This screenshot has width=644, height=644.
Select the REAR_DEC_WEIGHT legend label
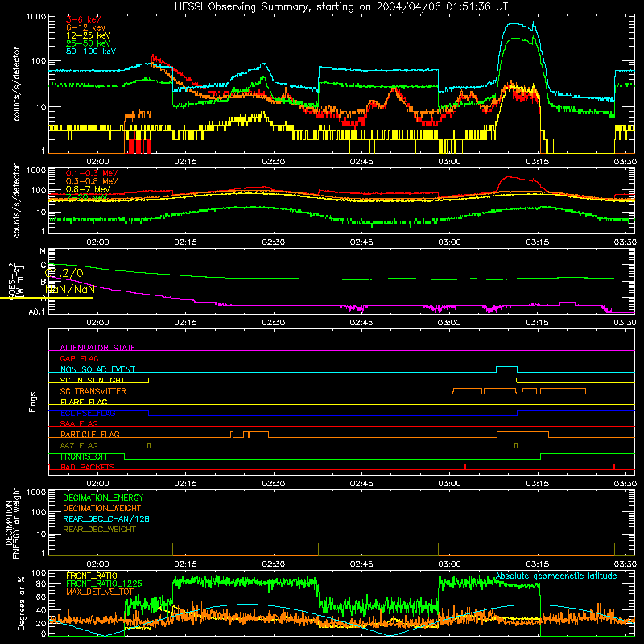tap(99, 530)
